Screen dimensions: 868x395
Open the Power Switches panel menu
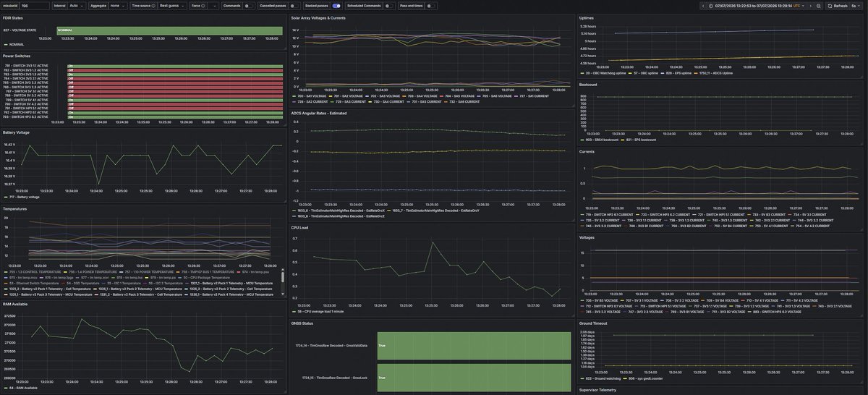coord(17,56)
